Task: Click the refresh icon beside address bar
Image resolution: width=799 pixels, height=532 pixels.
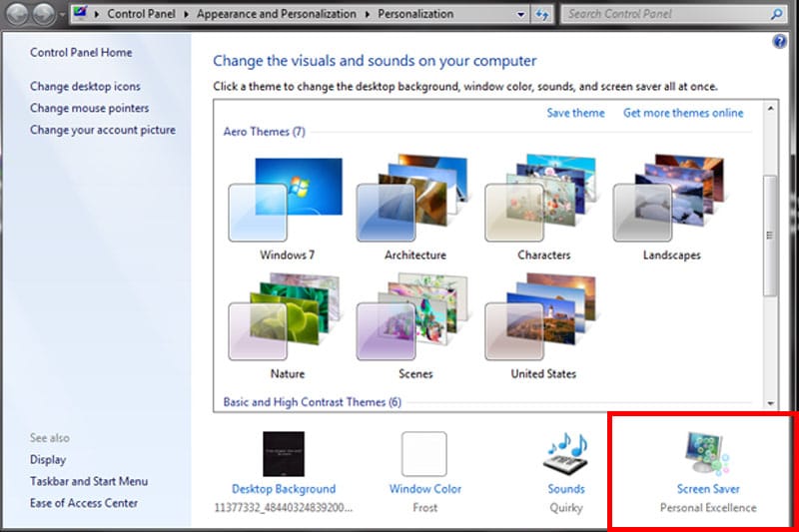Action: click(x=541, y=14)
